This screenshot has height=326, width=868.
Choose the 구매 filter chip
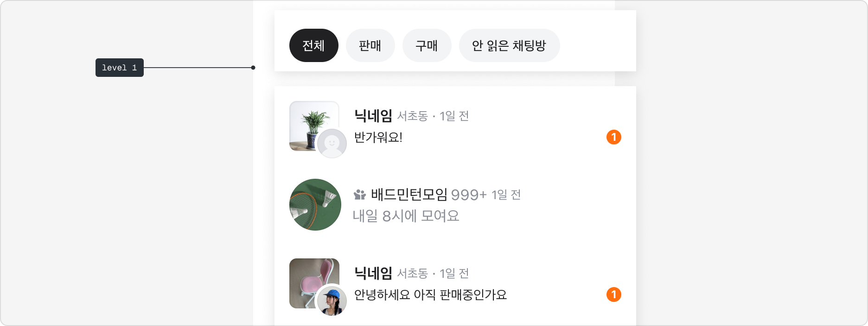pos(427,45)
